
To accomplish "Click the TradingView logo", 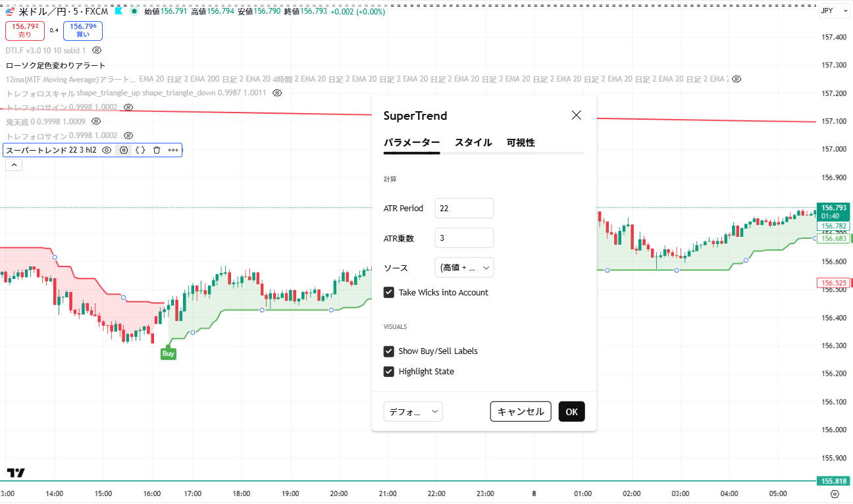I will click(16, 472).
